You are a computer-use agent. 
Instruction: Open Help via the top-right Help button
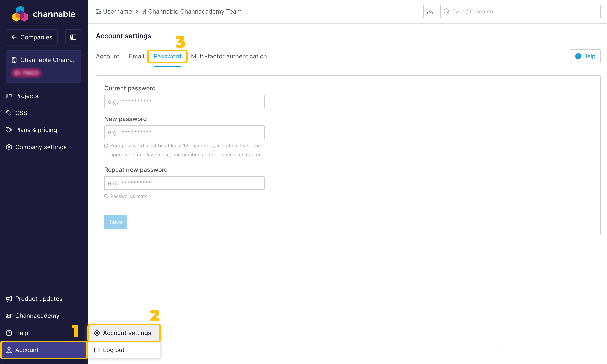pos(585,56)
